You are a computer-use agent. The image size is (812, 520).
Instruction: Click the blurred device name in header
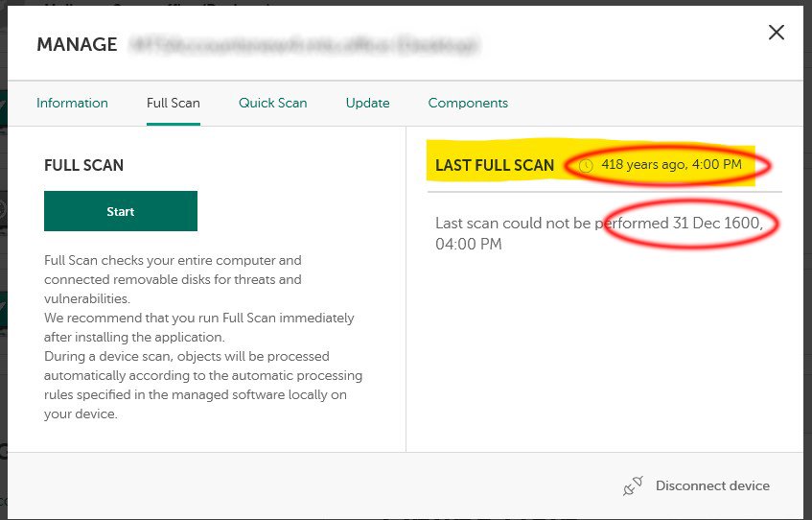click(x=305, y=45)
